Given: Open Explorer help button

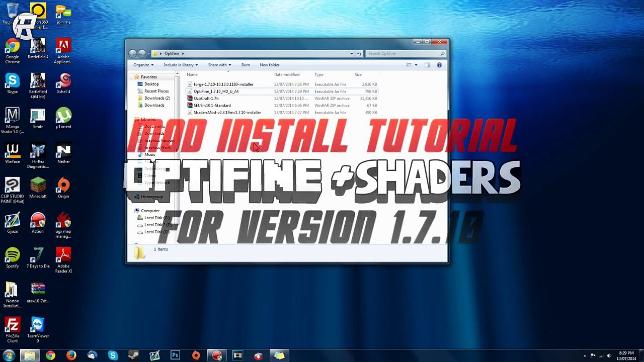Looking at the screenshot, I should (439, 65).
